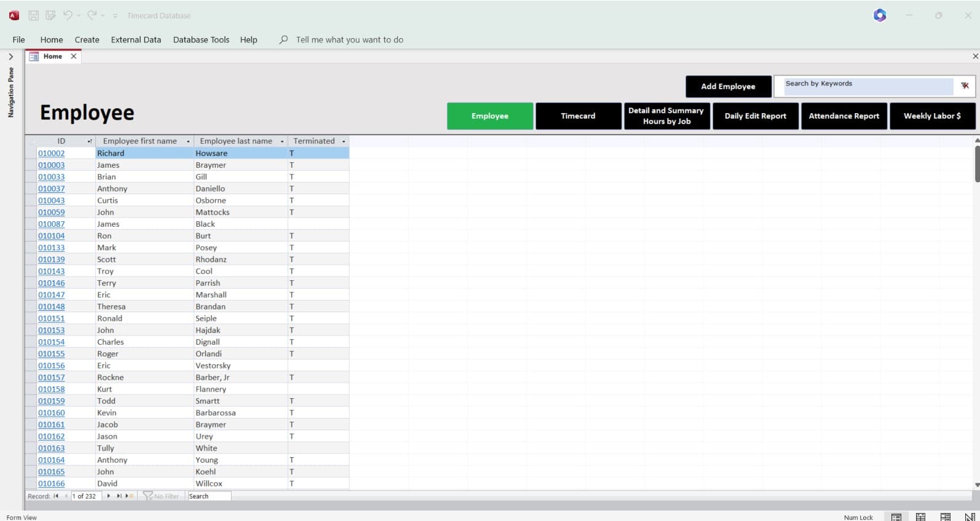Open the External Data ribbon tab

[136, 39]
